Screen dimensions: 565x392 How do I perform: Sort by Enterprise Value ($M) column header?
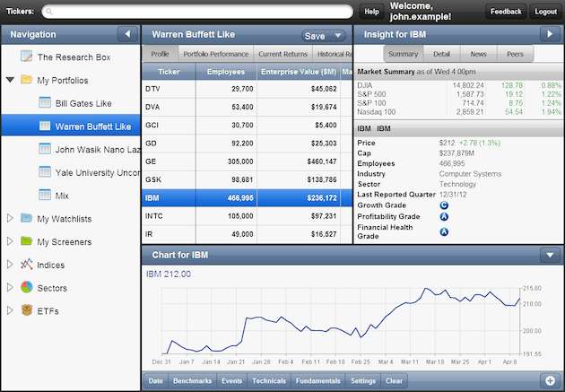tap(299, 72)
